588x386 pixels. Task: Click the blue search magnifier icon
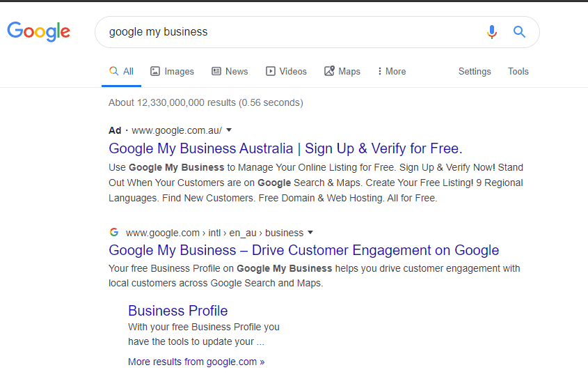(519, 32)
